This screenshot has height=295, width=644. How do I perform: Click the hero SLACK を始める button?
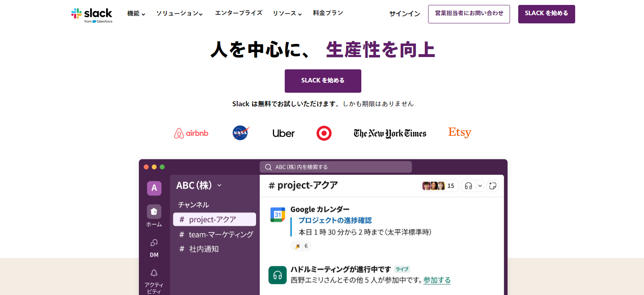(323, 81)
